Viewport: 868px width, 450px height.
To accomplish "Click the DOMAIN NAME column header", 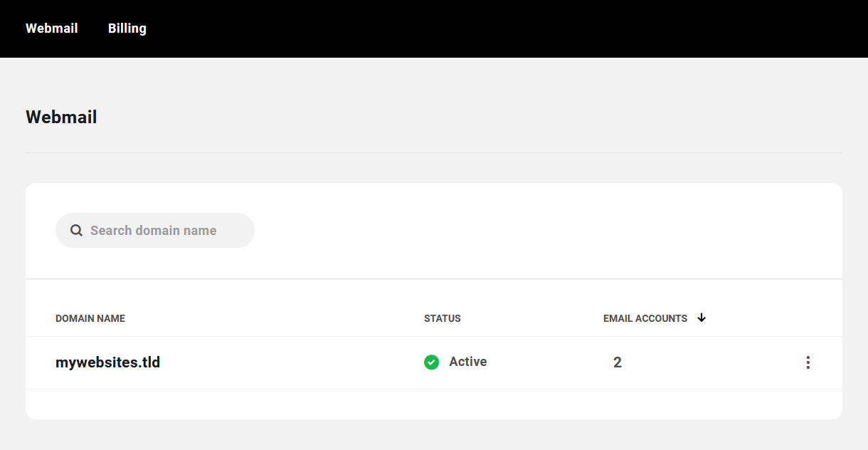I will 90,318.
